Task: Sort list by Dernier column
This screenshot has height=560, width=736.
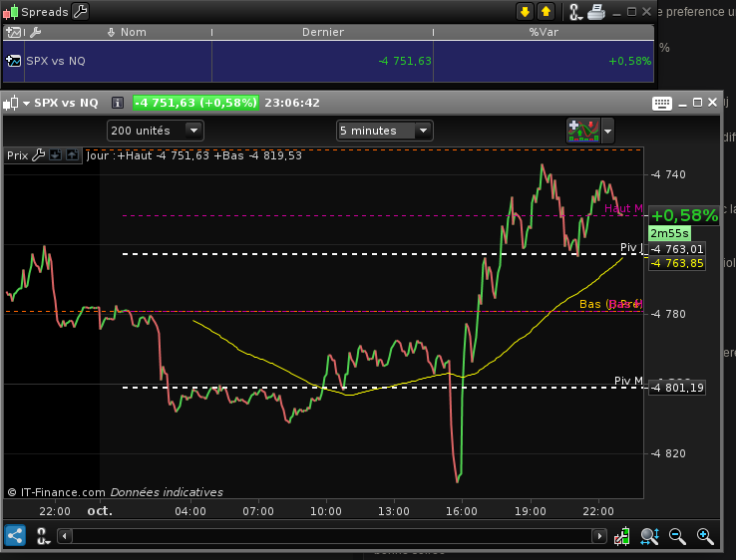Action: point(323,32)
